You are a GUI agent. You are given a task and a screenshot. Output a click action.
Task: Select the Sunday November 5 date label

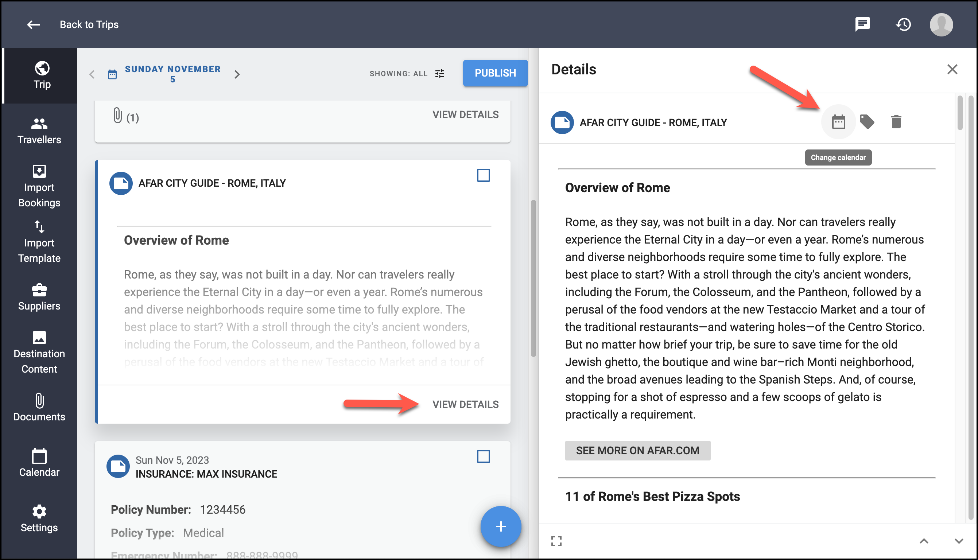pyautogui.click(x=173, y=74)
